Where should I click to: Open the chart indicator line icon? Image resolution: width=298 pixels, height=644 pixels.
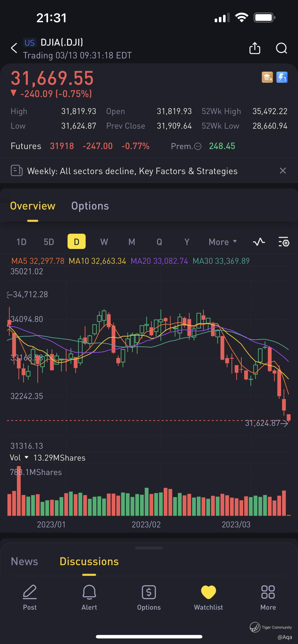pos(259,242)
